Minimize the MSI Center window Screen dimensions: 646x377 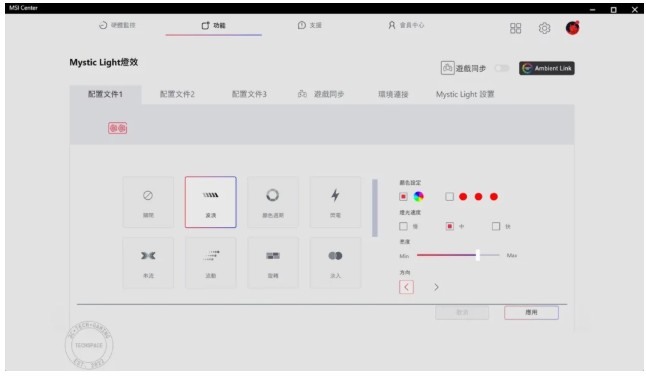coord(592,9)
